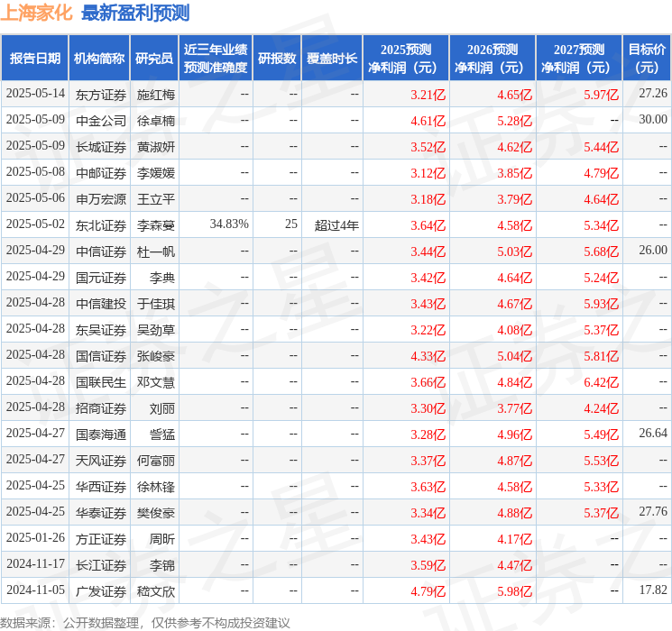This screenshot has height=631, width=672.
Task: Select the 中邮证券 institution cell
Action: point(101,173)
